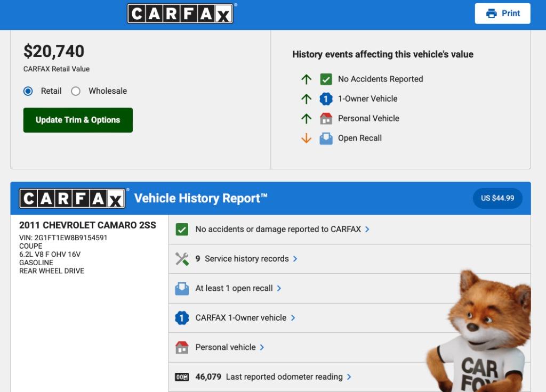Click the printer icon in Print button
546x392 pixels.
[x=491, y=13]
